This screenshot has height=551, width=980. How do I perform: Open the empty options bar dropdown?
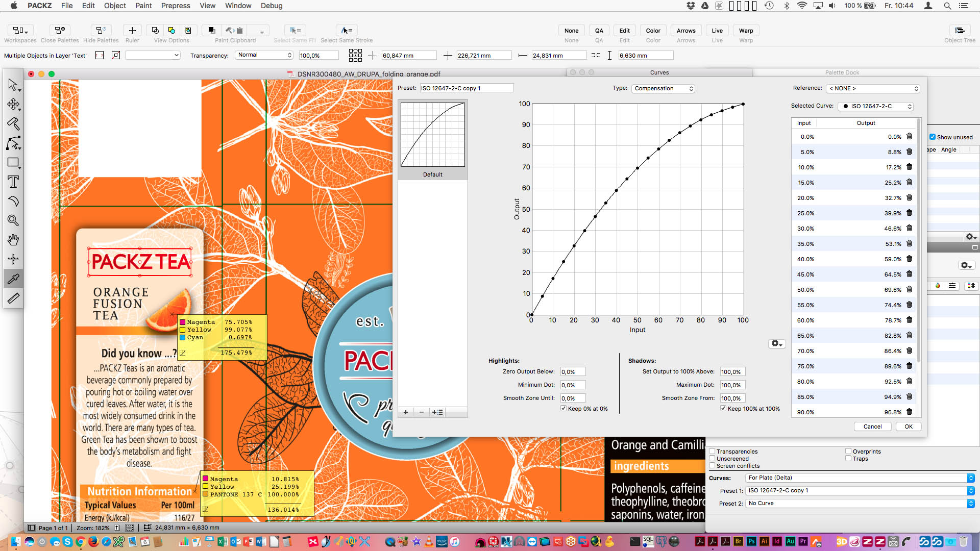[x=153, y=55]
